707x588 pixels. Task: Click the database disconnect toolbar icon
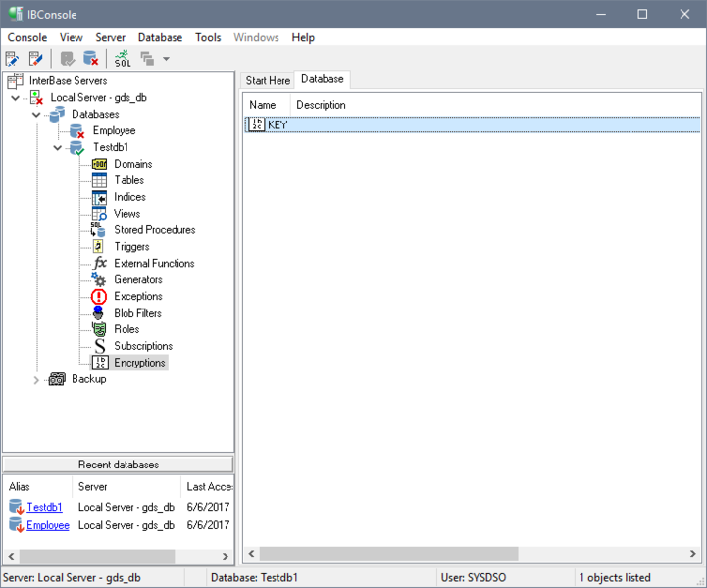[x=90, y=59]
